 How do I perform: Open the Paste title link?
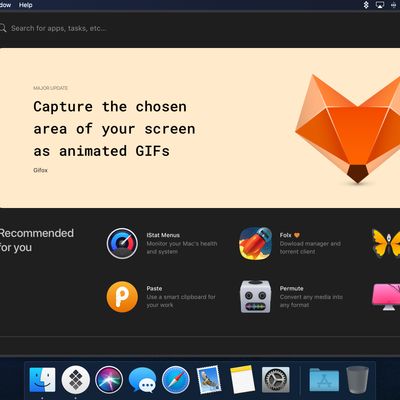154,288
